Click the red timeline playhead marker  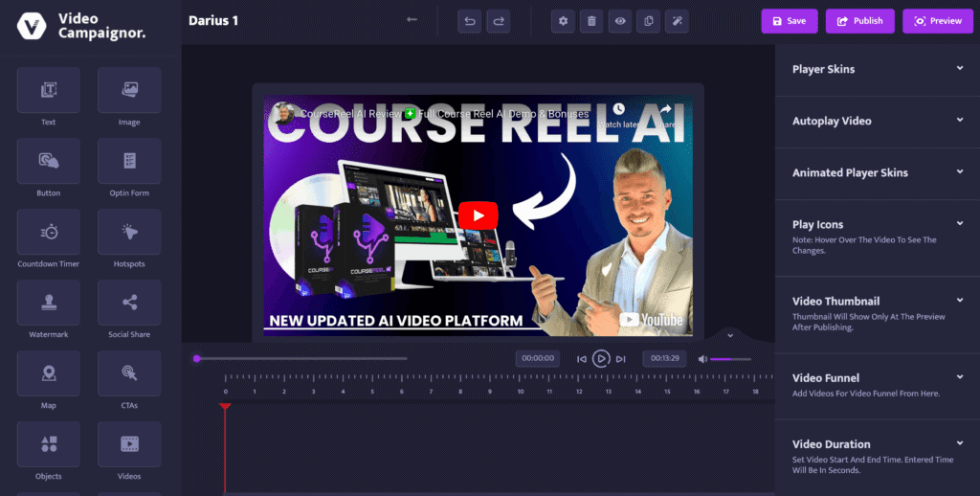(x=225, y=407)
